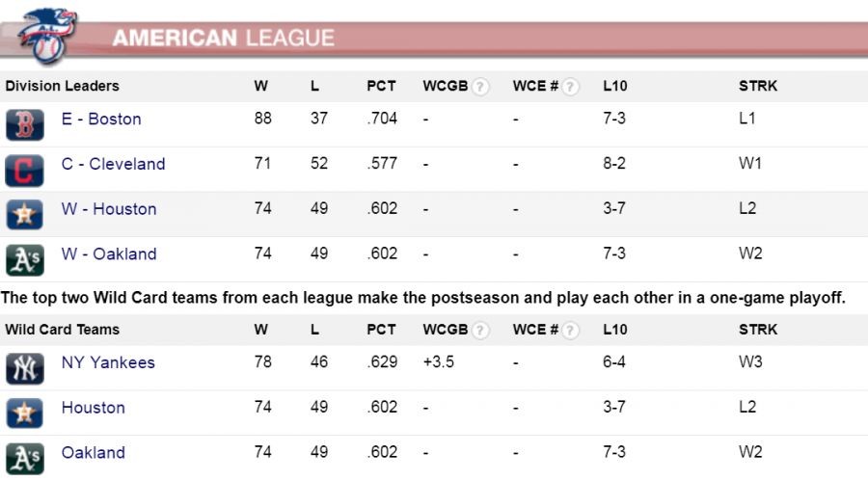Viewport: 868px width, 480px height.
Task: Open the C - Cleveland team link
Action: (x=113, y=164)
